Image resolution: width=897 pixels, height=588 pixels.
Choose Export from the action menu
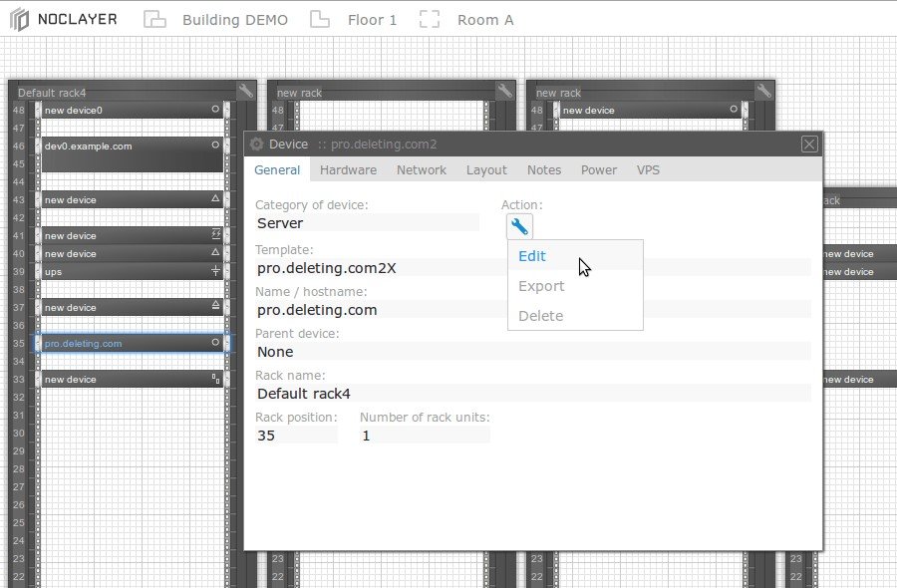click(x=575, y=285)
